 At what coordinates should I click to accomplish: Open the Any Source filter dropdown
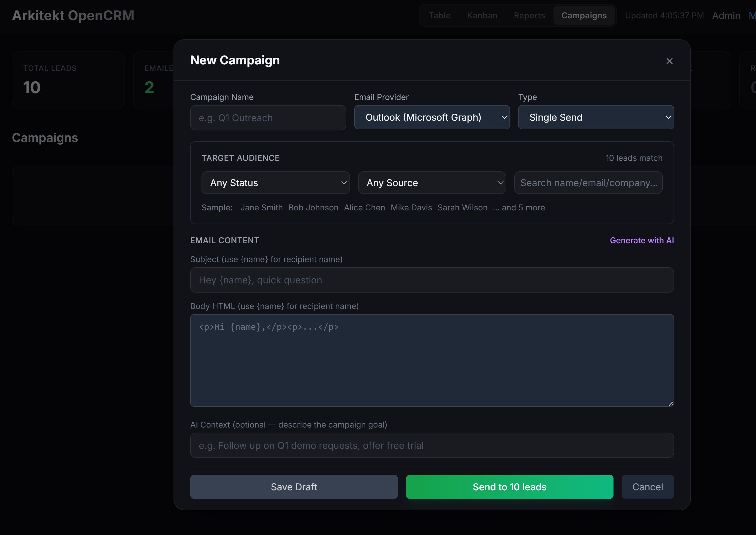click(x=432, y=182)
